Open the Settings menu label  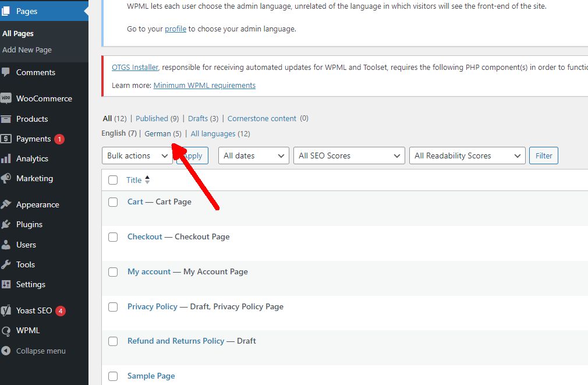coord(31,284)
